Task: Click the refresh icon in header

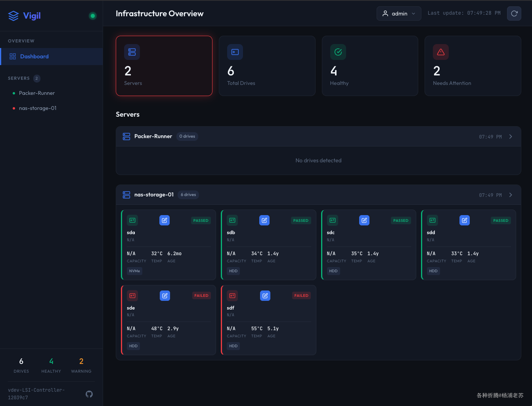Action: coord(514,13)
